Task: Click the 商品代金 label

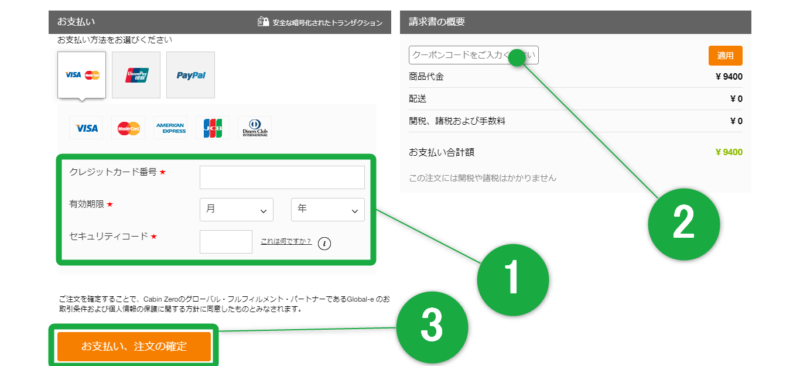Action: click(426, 77)
